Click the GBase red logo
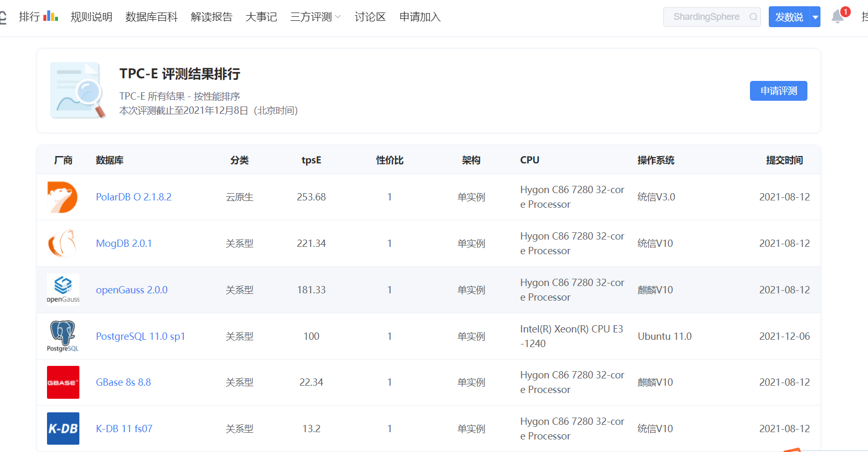This screenshot has height=452, width=868. (63, 383)
